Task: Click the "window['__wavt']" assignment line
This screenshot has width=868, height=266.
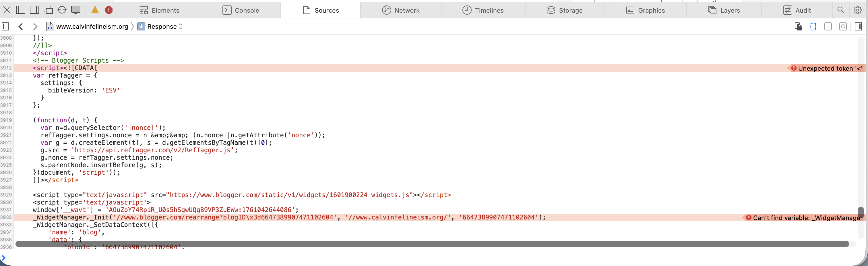Action: 165,210
